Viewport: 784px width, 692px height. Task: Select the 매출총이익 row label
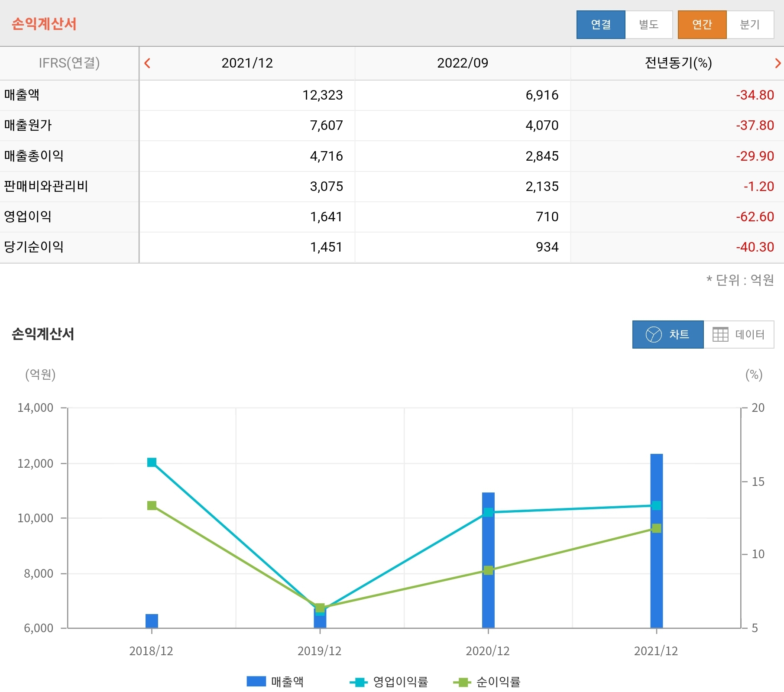click(x=34, y=156)
